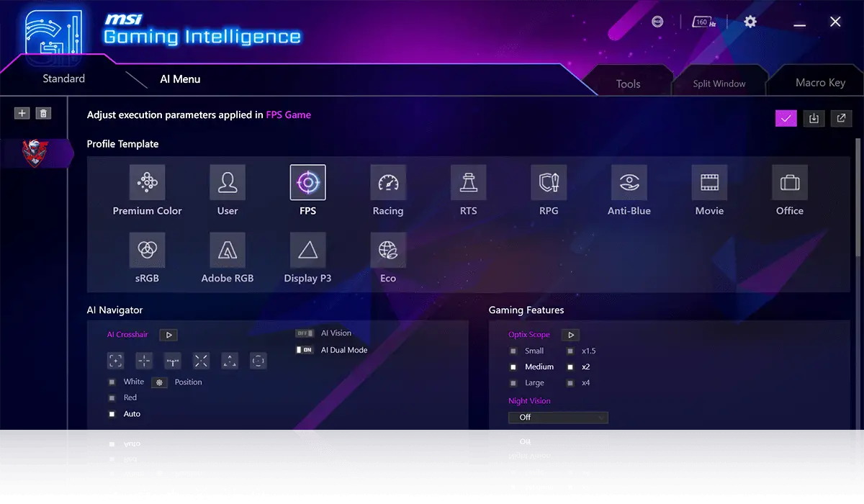Turn off AI Dual Mode switch
864x504 pixels.
click(305, 350)
